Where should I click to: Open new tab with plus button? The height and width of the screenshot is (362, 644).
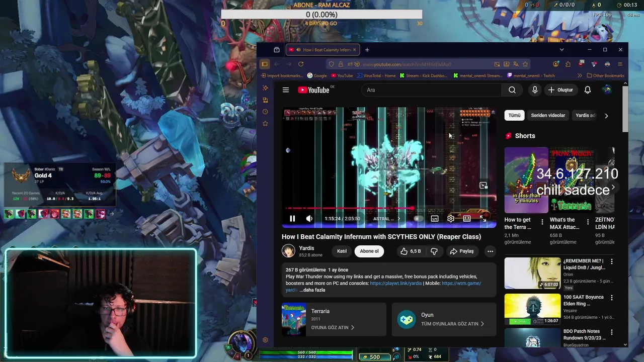(367, 50)
